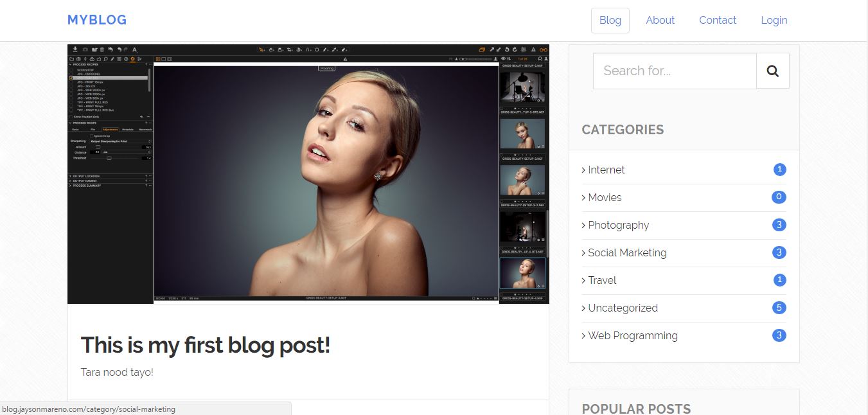
Task: Click the blue count badge beside Uncategorized
Action: [x=779, y=308]
